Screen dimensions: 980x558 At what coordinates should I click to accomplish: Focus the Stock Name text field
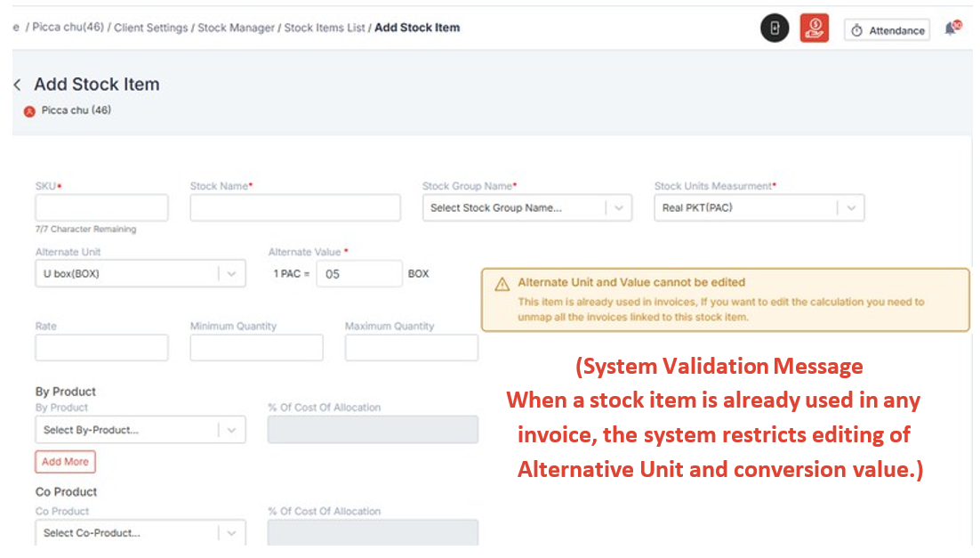coord(295,208)
